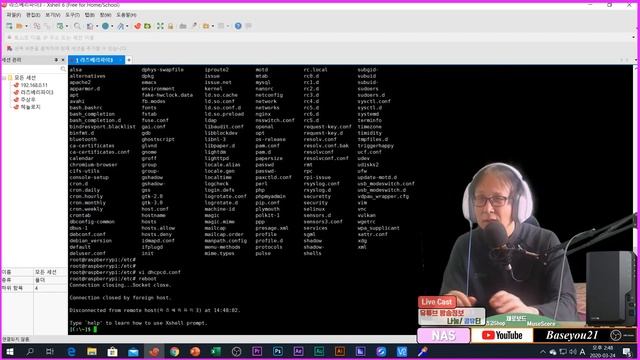Click the reconnect icon after the Paste icon
640x360 pixels.
coord(60,26)
